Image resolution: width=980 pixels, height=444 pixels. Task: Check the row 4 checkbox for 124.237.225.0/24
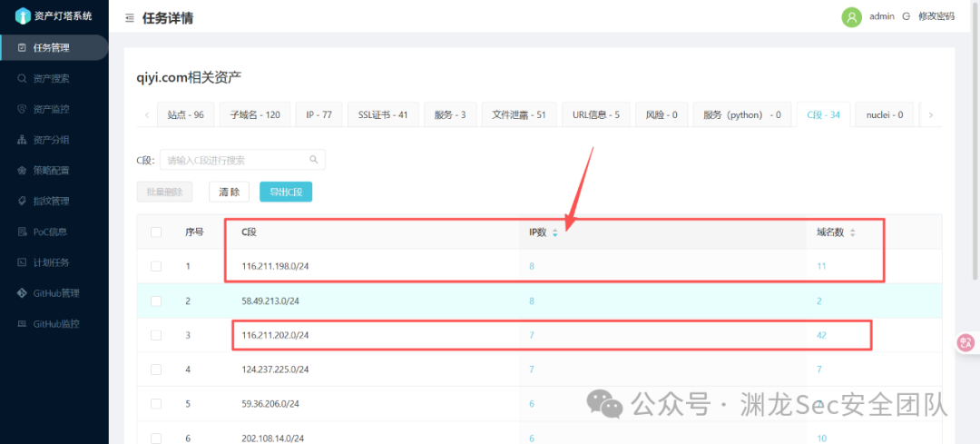(156, 370)
